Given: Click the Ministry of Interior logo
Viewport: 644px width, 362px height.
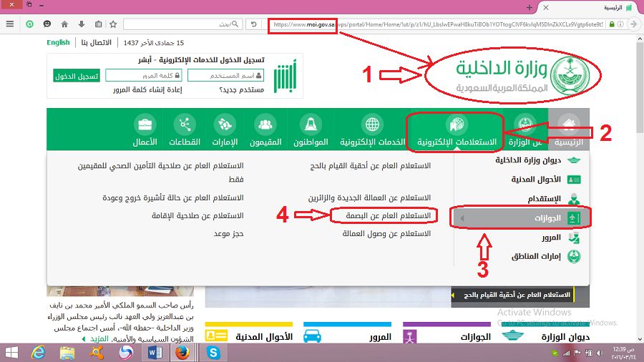Looking at the screenshot, I should pos(522,77).
